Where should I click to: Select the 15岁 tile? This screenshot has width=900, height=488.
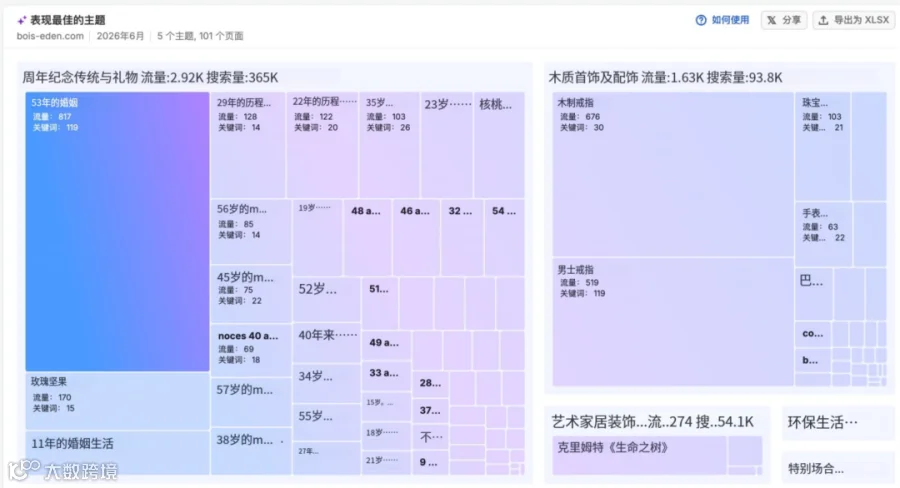click(386, 406)
